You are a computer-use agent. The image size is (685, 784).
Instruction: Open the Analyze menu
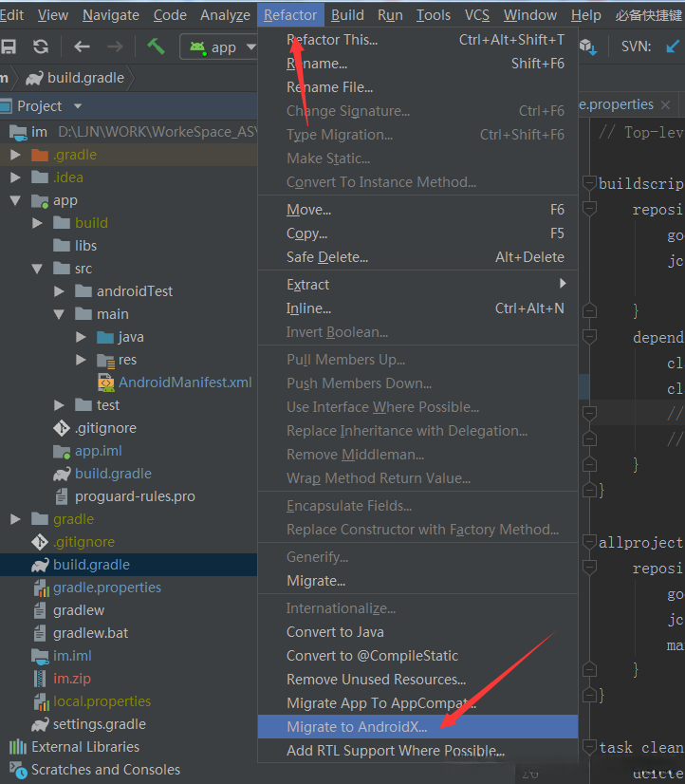tap(226, 15)
